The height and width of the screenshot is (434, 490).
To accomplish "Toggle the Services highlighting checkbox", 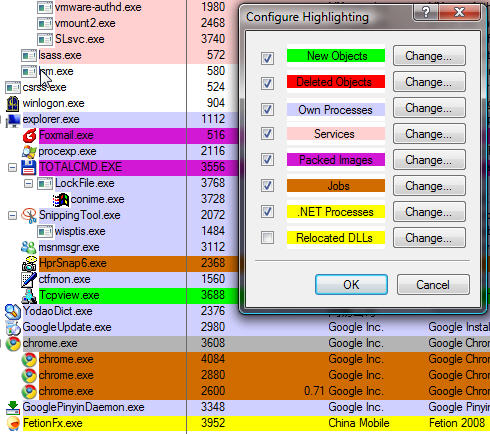I will pyautogui.click(x=267, y=134).
